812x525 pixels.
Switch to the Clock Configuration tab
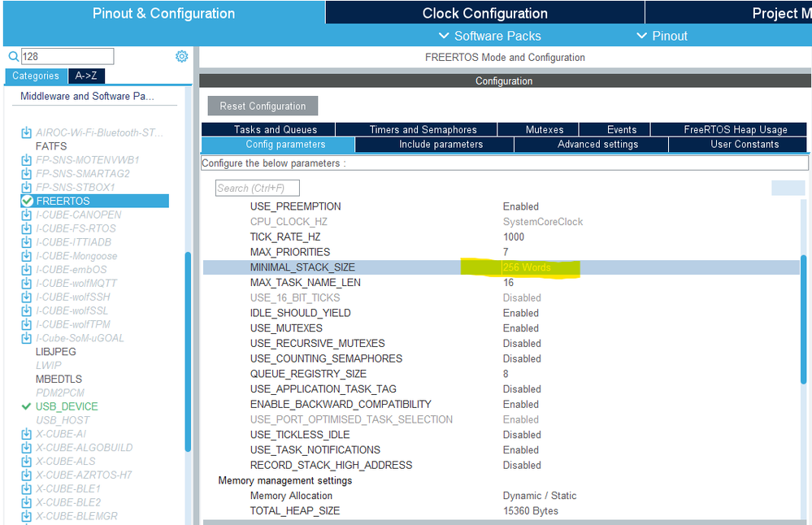484,13
